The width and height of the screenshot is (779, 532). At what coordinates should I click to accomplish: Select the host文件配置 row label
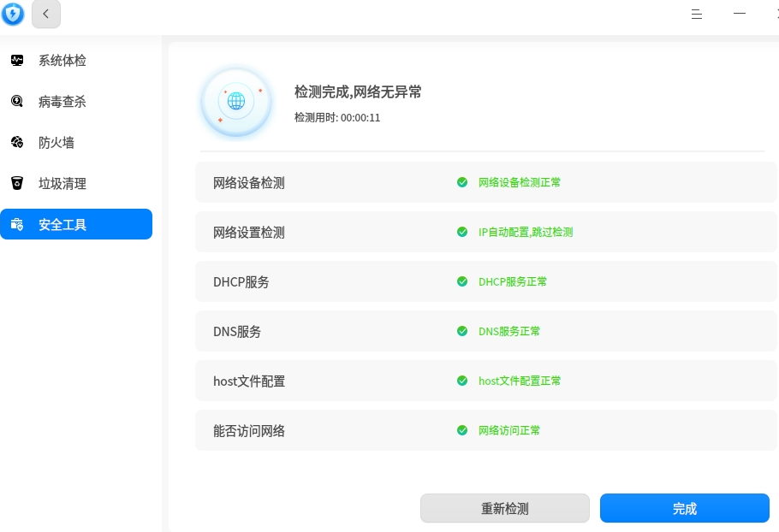point(249,381)
